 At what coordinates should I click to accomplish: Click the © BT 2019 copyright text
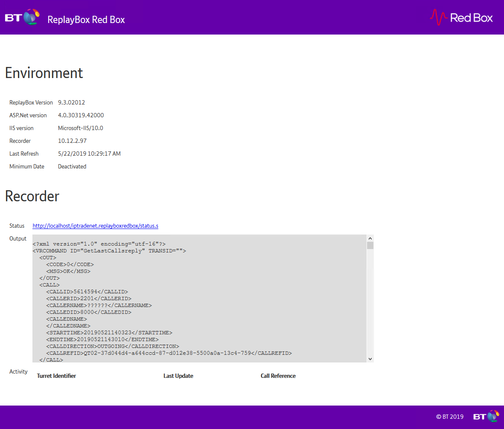click(x=449, y=417)
